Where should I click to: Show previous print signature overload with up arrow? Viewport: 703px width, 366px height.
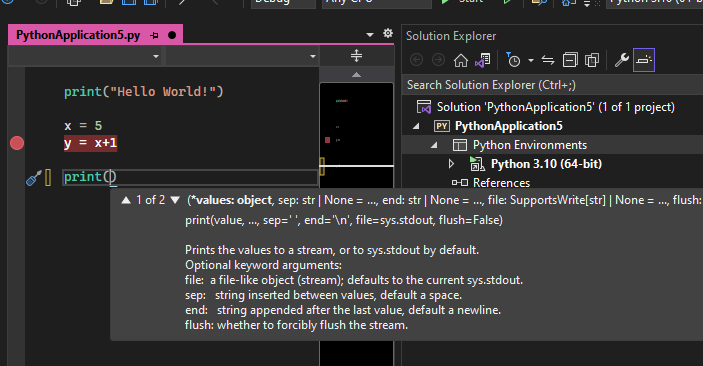(x=126, y=200)
